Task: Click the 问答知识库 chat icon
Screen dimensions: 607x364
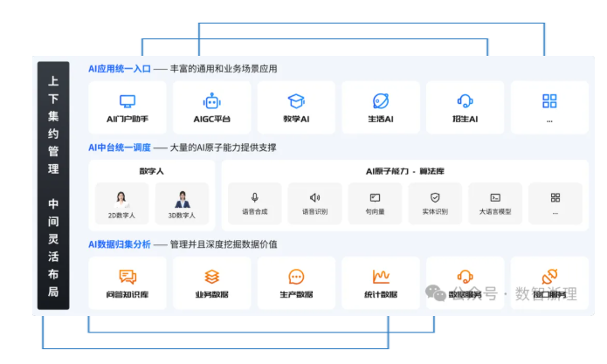Action: click(128, 277)
